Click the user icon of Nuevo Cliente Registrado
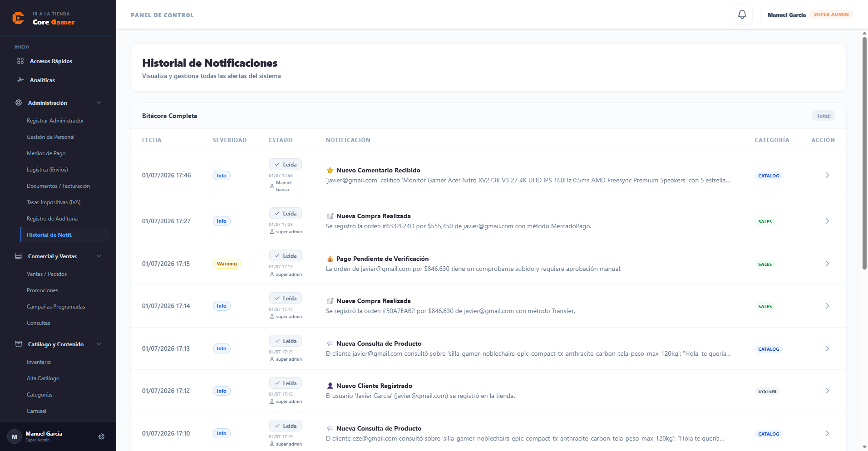 (330, 386)
